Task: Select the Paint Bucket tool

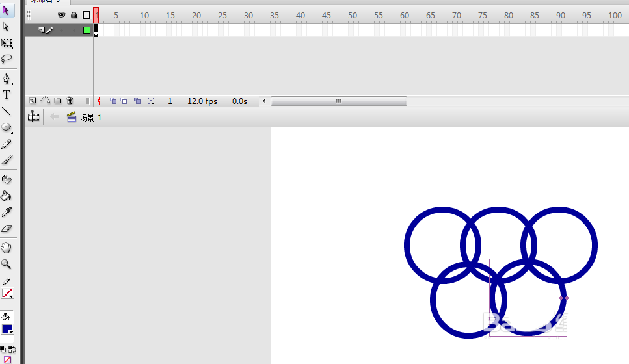Action: (7, 196)
